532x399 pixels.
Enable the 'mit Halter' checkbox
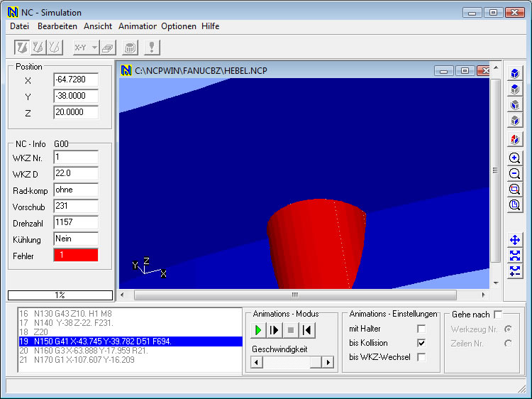click(421, 329)
